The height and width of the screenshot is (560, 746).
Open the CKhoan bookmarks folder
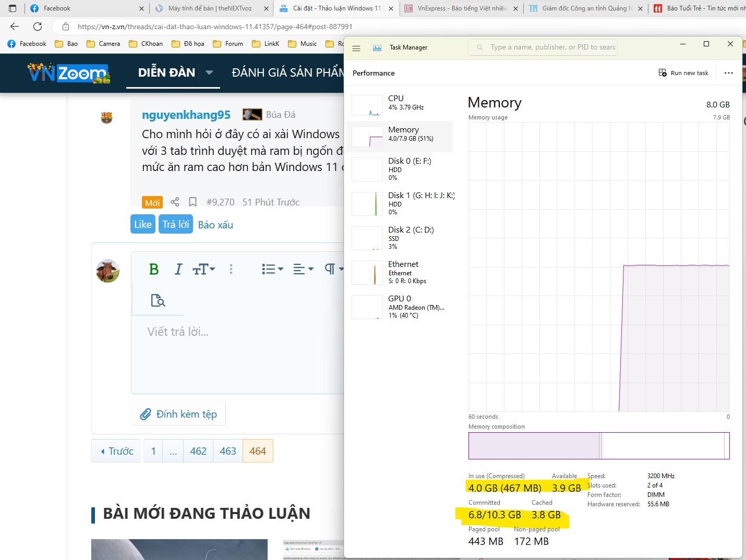(146, 44)
